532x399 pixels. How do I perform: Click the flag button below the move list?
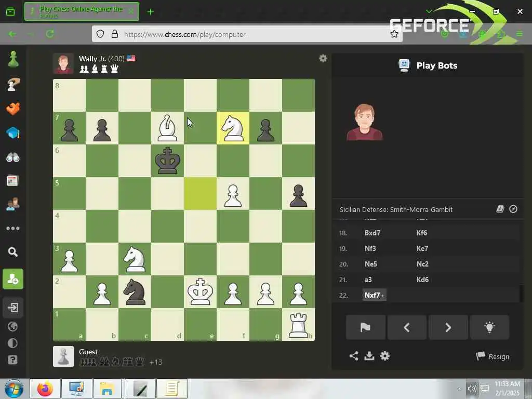[365, 327]
